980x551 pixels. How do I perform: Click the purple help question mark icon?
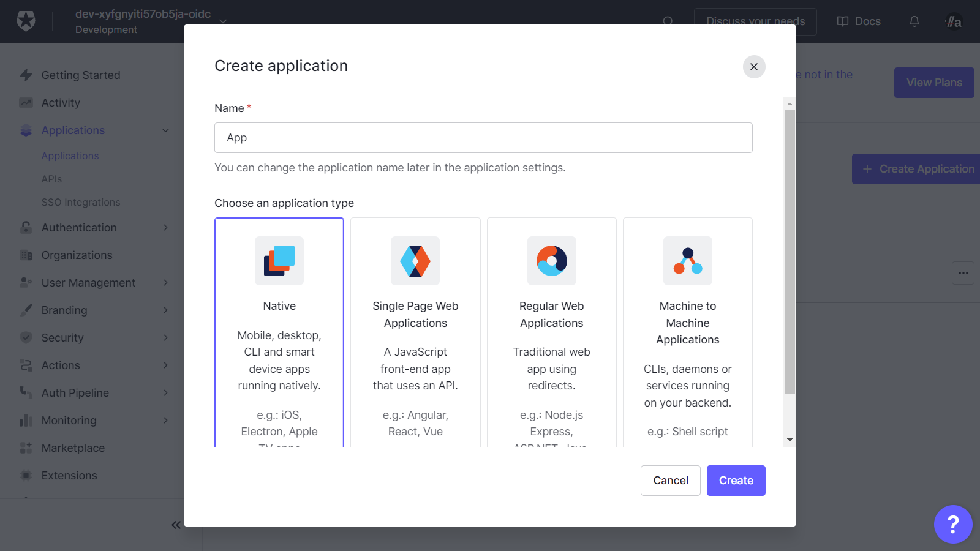point(952,524)
